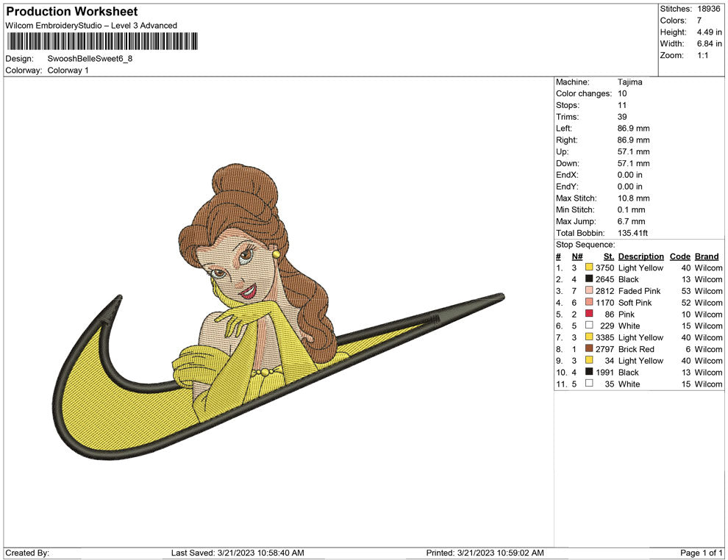The image size is (728, 560).
Task: Select the design name SwooshBelleSweet6_8
Action: [x=90, y=59]
